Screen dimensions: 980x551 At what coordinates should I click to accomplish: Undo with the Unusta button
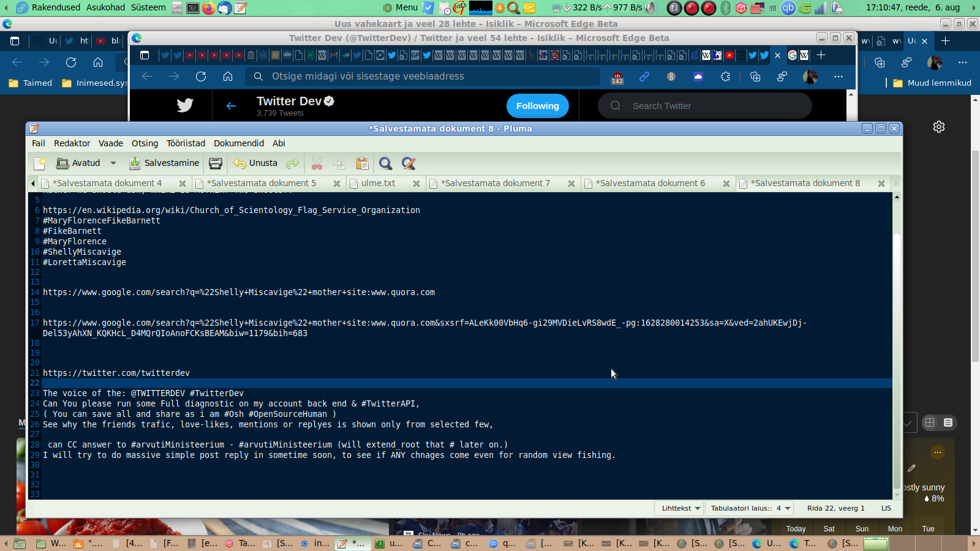[255, 163]
